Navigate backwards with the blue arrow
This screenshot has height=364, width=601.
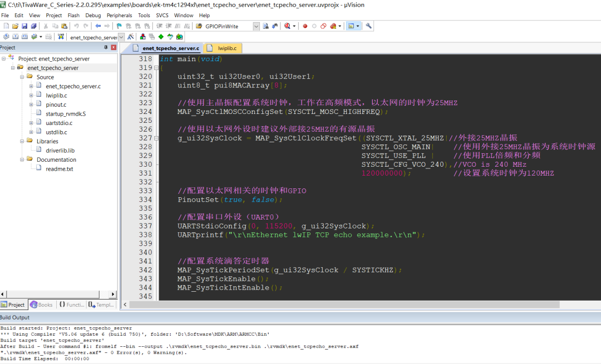[98, 26]
